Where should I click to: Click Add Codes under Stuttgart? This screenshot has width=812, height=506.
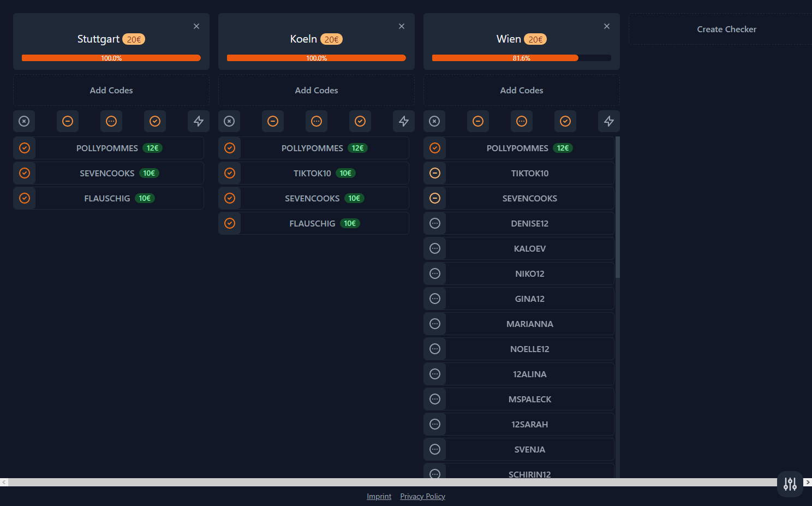(111, 90)
